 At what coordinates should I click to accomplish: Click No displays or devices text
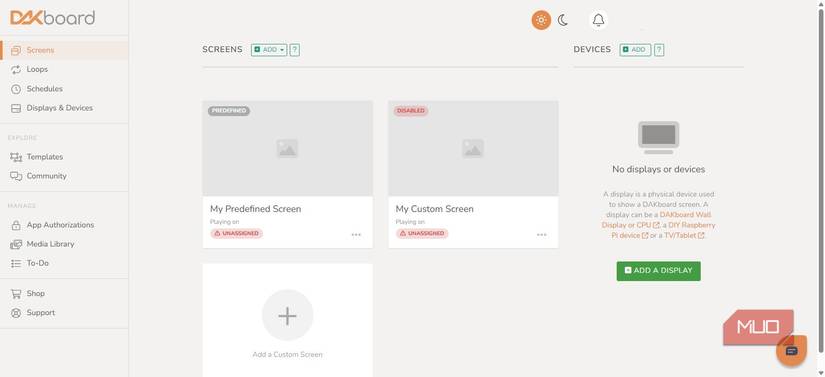tap(659, 169)
